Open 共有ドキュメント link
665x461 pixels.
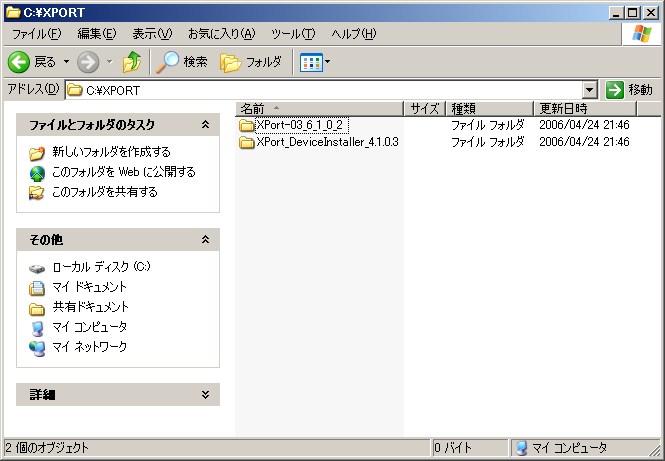[90, 307]
